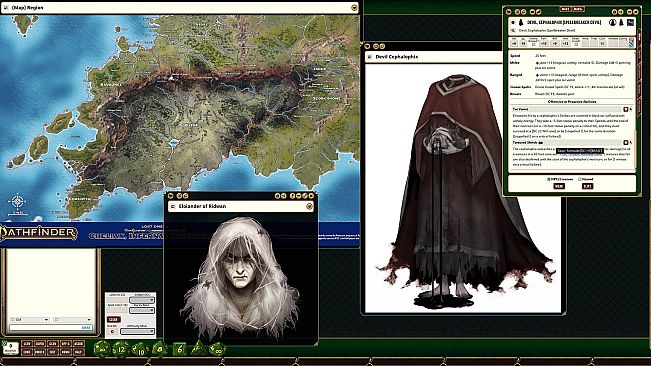Click the round portrait icon right of NPC name
651x366 pixels.
point(613,22)
